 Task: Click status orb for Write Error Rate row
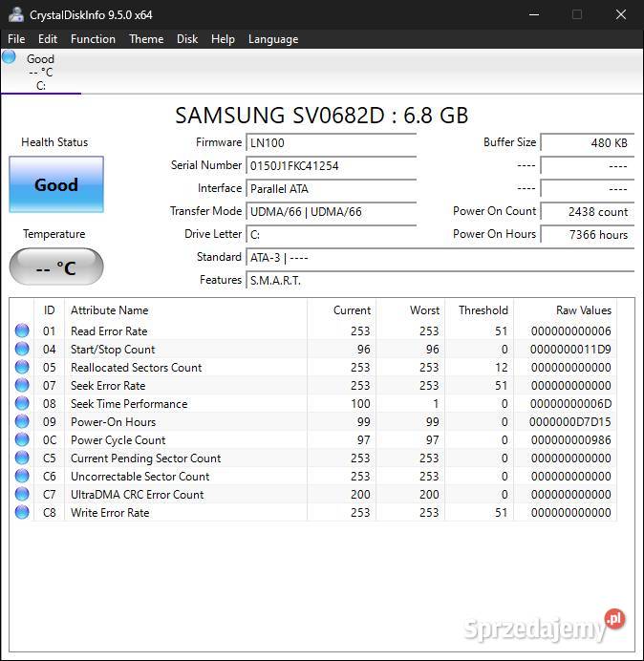pos(22,512)
